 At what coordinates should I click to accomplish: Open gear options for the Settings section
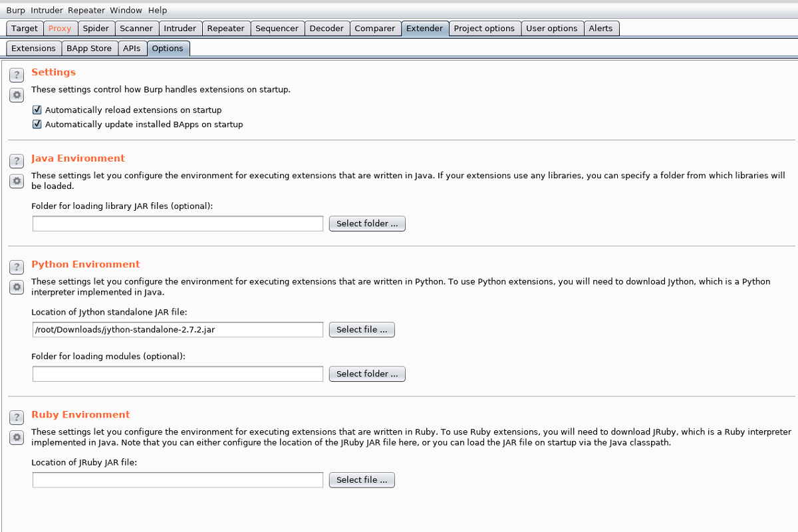pos(17,95)
